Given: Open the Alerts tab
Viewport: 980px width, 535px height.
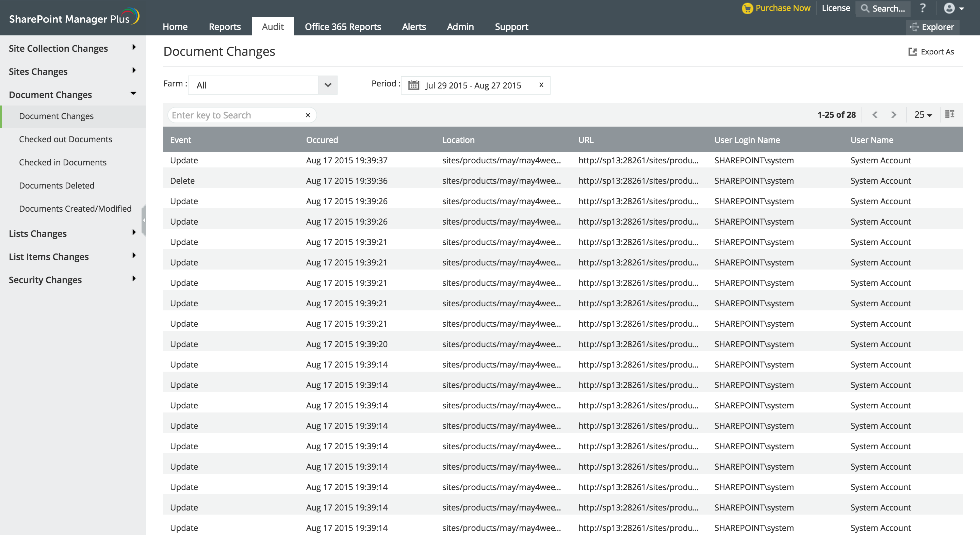Looking at the screenshot, I should tap(413, 27).
